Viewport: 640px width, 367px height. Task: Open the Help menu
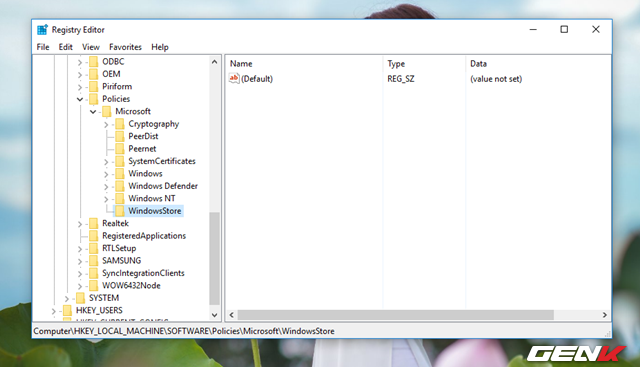pyautogui.click(x=160, y=47)
